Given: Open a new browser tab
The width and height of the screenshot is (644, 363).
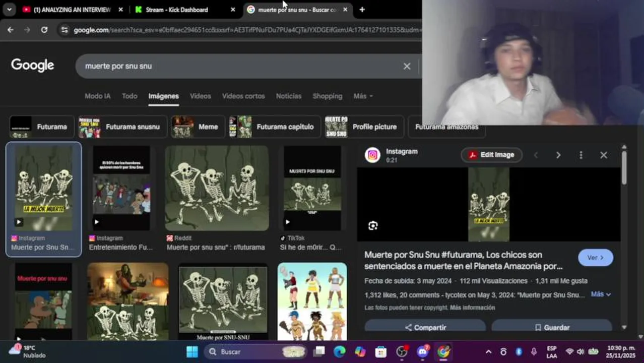Looking at the screenshot, I should point(362,10).
